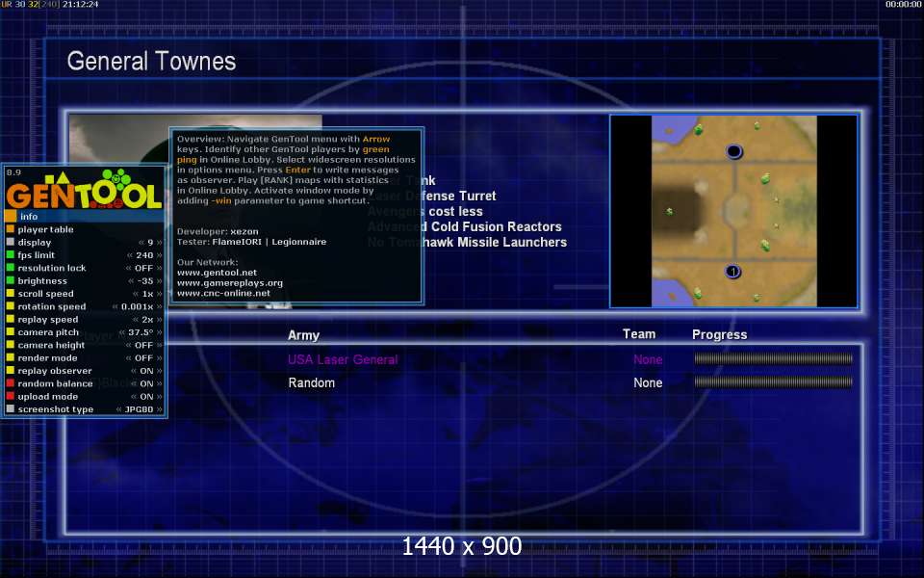Click the green square beside fps limit
924x578 pixels.
click(10, 255)
